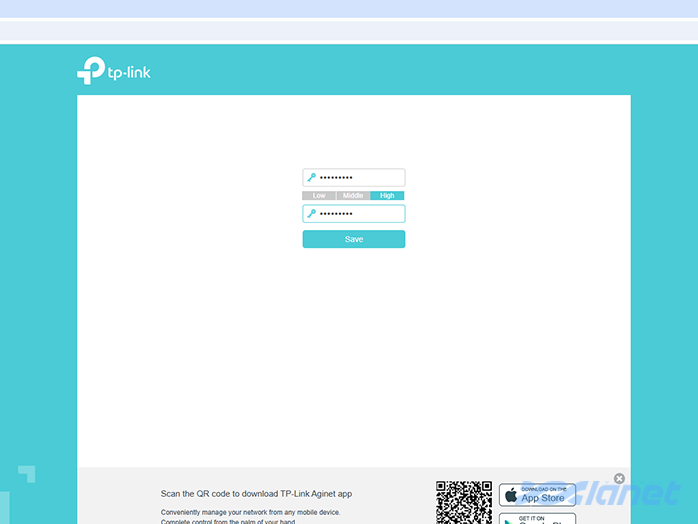Click the decorative corner shape at bottom left
This screenshot has height=524, width=698.
27,473
